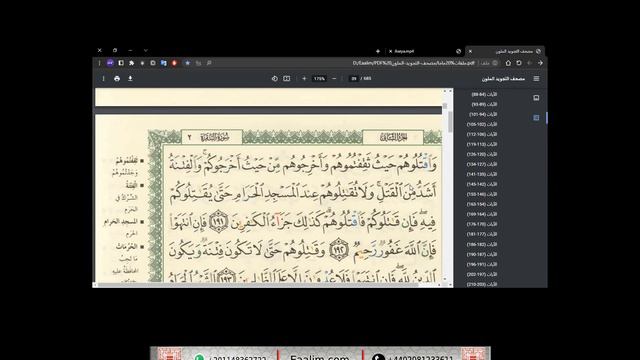Screen dimensions: 640x360
Task: Open outline entry الآيات (181-177)
Action: 482,234
